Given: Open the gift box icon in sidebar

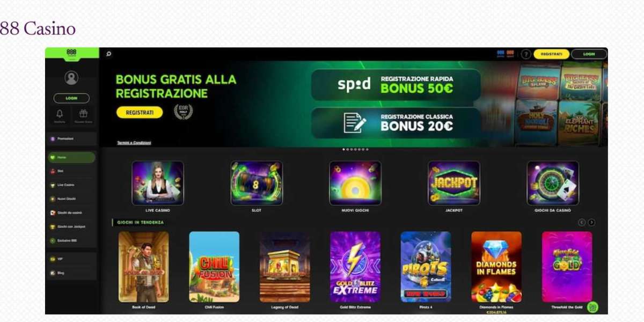Looking at the screenshot, I should click(x=83, y=114).
